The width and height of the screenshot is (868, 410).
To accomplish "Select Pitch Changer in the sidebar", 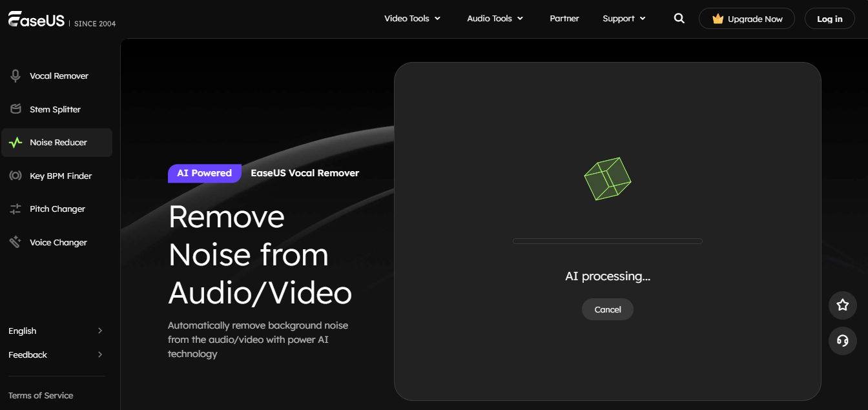I will (x=57, y=209).
